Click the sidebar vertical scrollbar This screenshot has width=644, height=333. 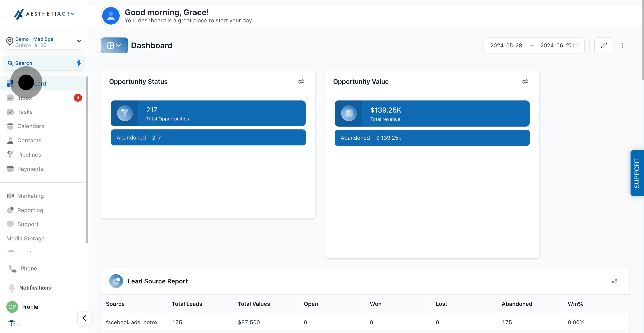click(87, 159)
